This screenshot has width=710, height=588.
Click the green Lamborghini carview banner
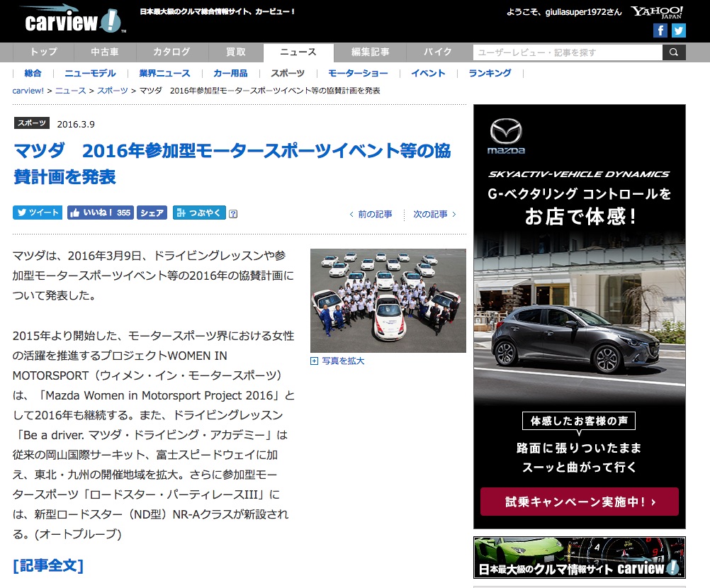tap(580, 558)
